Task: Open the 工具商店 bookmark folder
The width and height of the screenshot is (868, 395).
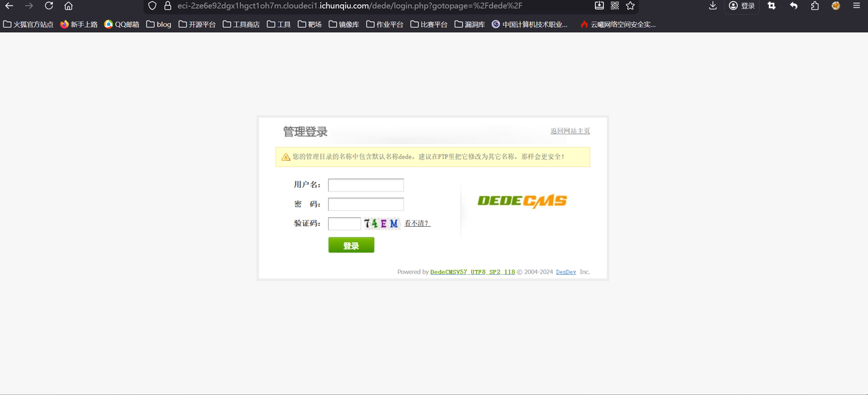Action: [241, 24]
